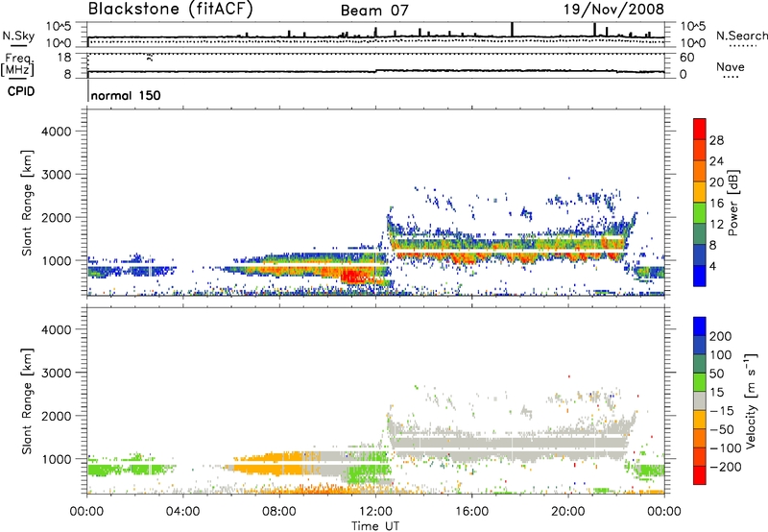Screen dimensions: 768x532
Task: Click the gray -15 to 15 velocity swatch
Action: point(700,400)
